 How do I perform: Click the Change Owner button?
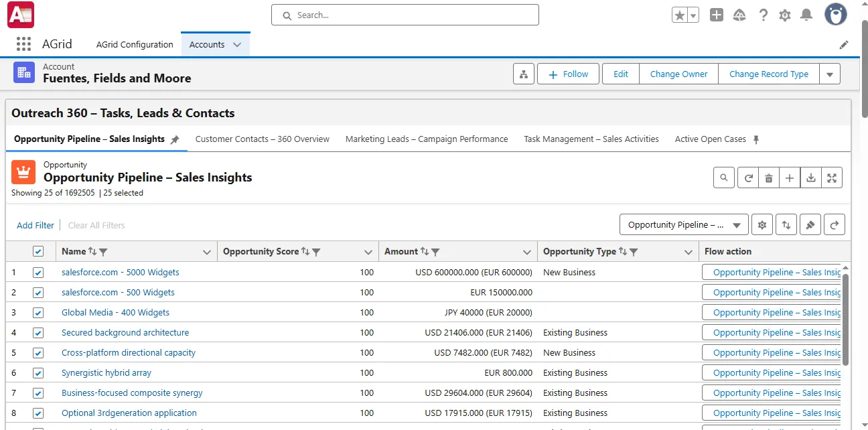click(x=678, y=74)
